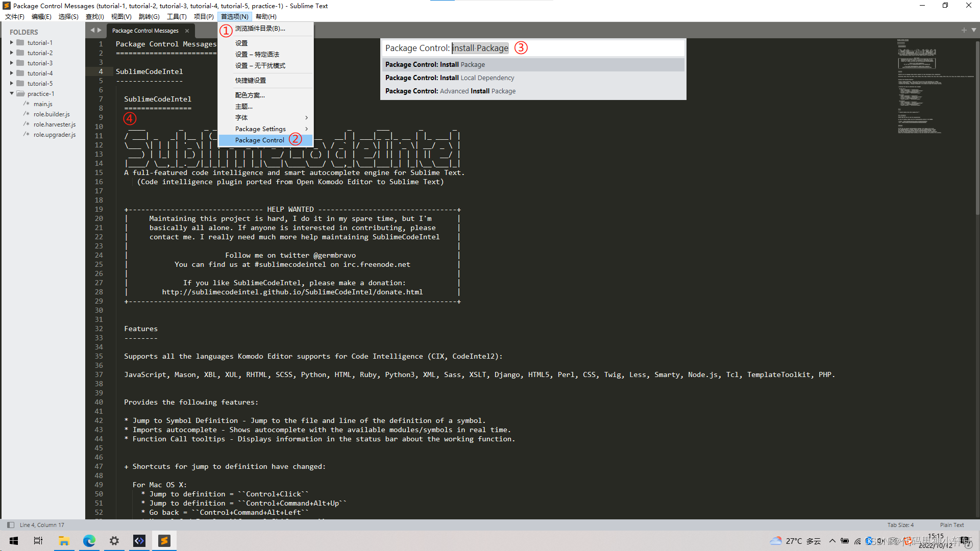Open the 工具(T) menu
This screenshot has height=551, width=980.
[176, 16]
